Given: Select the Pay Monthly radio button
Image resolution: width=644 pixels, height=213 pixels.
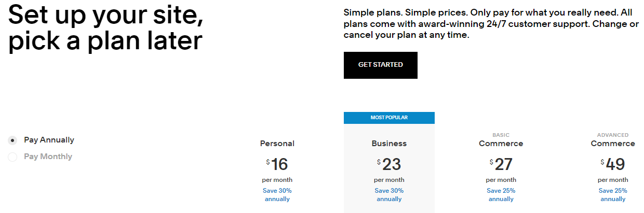Looking at the screenshot, I should point(13,157).
